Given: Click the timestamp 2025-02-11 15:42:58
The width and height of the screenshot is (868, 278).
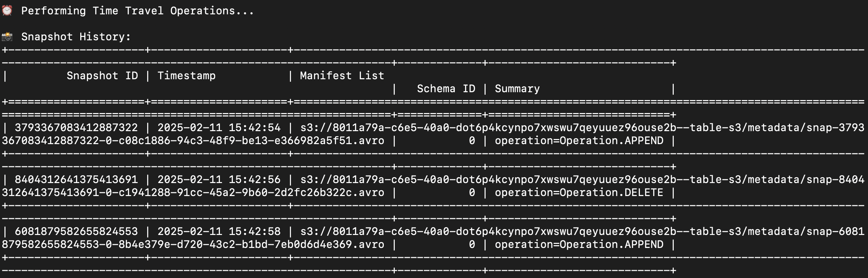Looking at the screenshot, I should [x=219, y=232].
